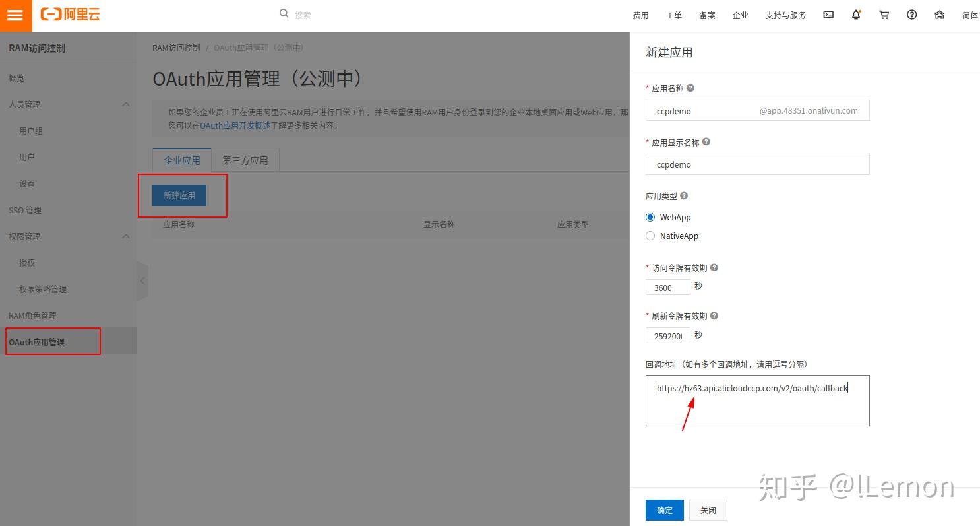Open 用户 in the sidebar
The image size is (980, 526).
pos(27,157)
